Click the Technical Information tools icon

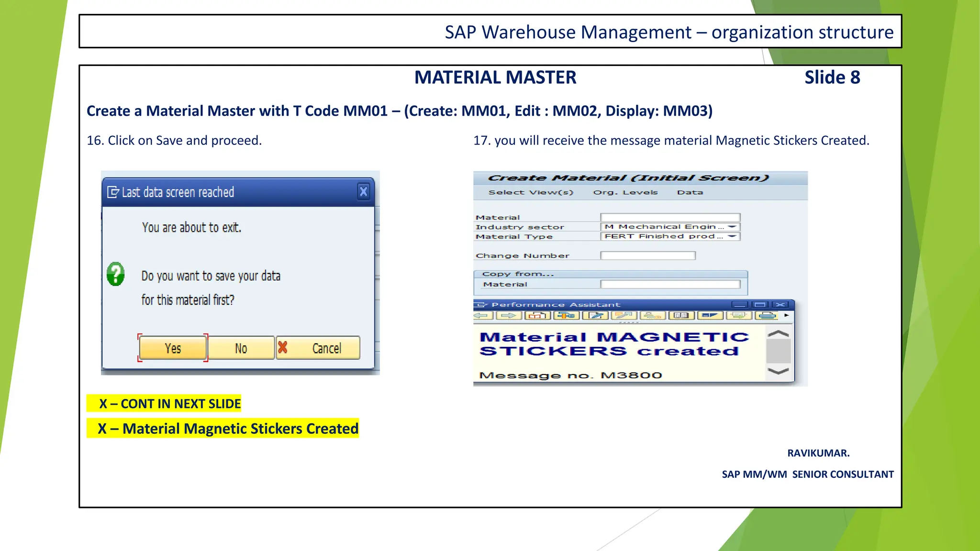[566, 316]
